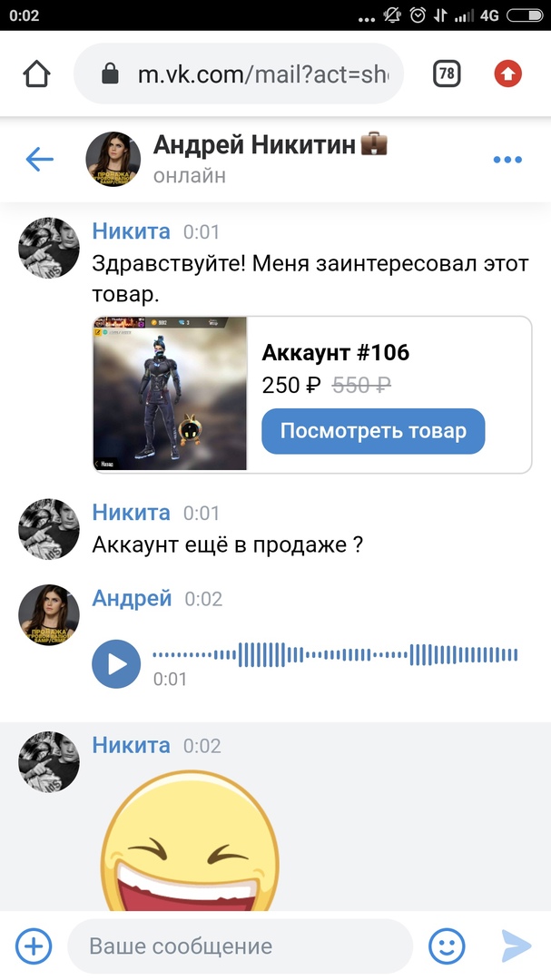The width and height of the screenshot is (551, 980).
Task: Seek within the voice message waveform
Action: click(335, 655)
